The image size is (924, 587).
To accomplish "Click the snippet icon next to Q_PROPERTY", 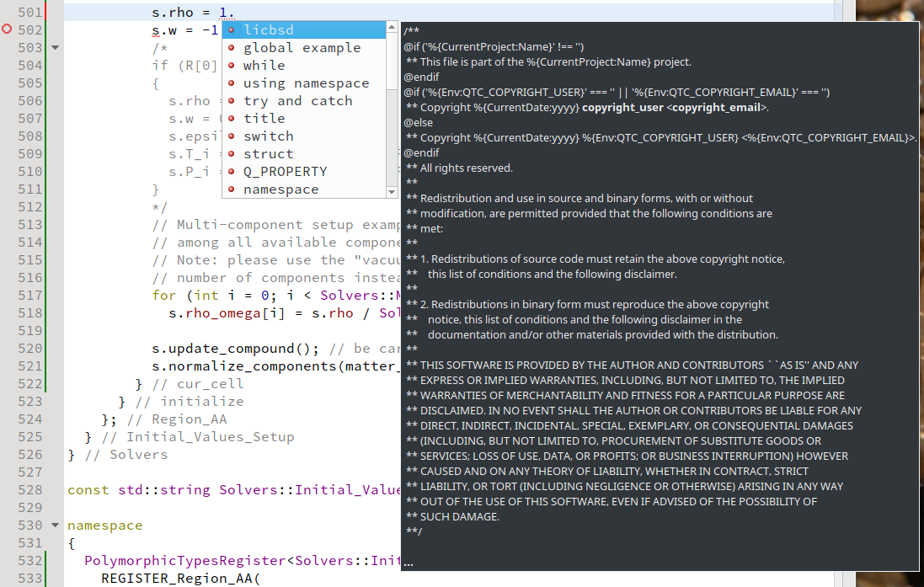I will tap(232, 172).
